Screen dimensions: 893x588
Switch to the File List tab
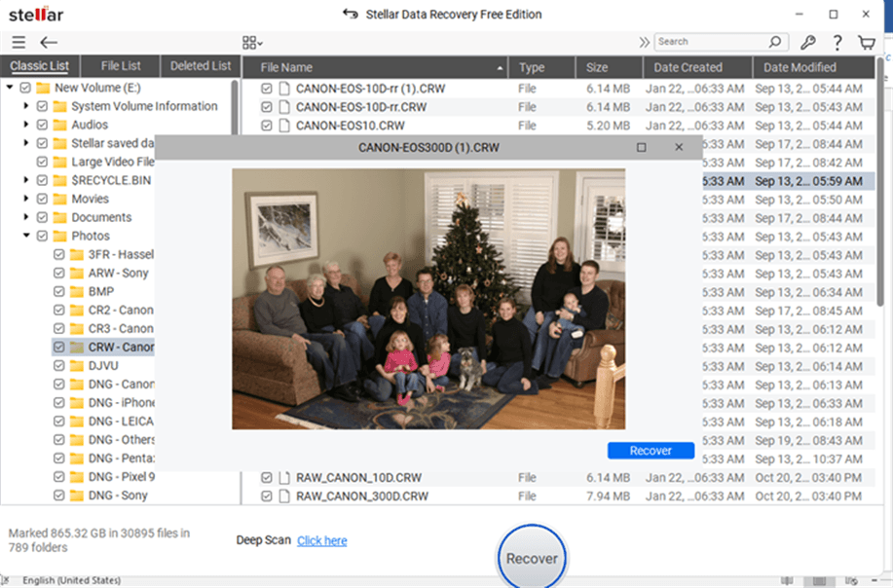pyautogui.click(x=121, y=66)
